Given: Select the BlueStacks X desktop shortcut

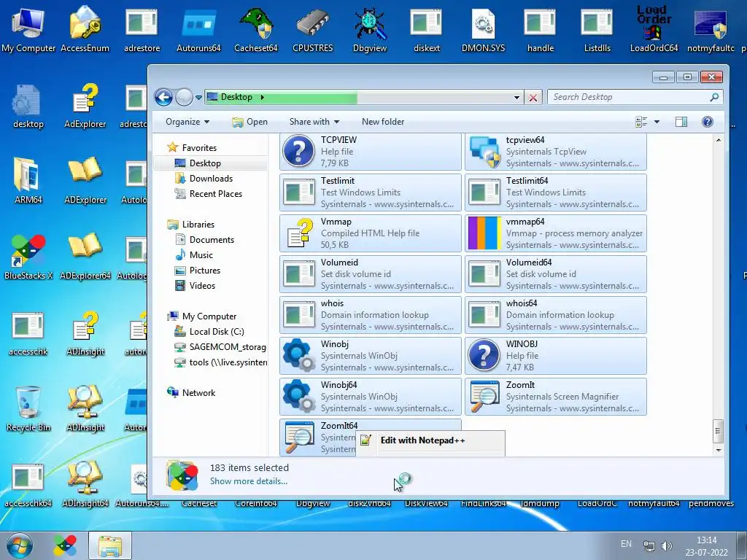Looking at the screenshot, I should point(28,256).
